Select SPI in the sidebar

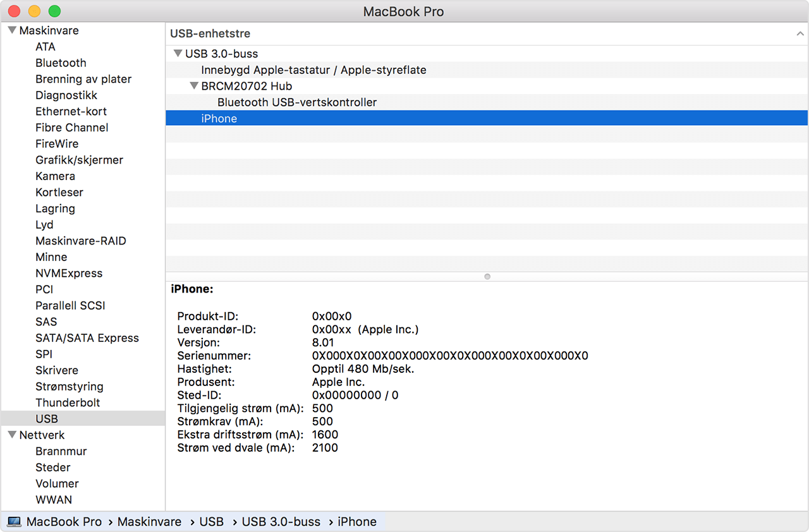coord(44,354)
